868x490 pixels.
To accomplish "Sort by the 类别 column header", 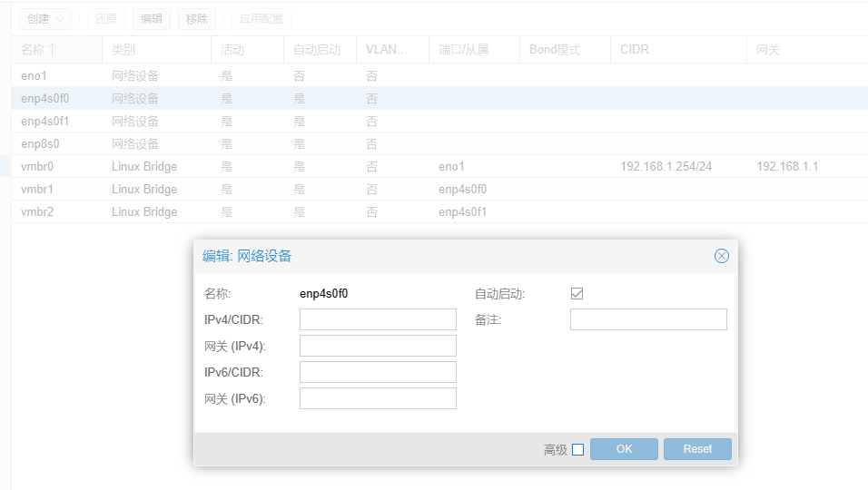I will pyautogui.click(x=157, y=50).
